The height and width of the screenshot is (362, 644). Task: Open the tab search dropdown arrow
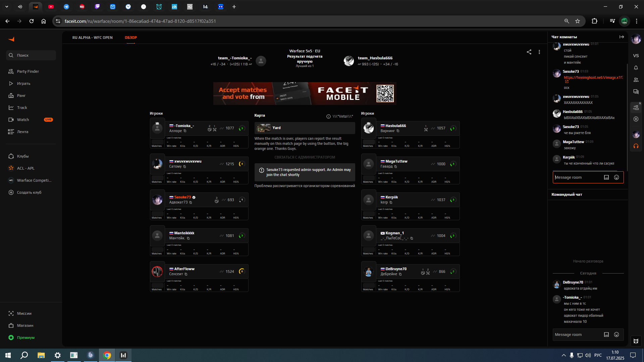pyautogui.click(x=7, y=7)
